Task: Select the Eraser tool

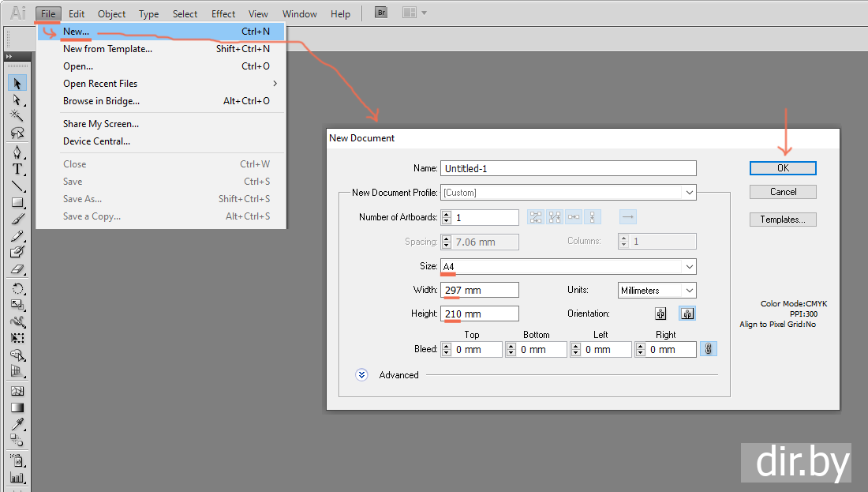Action: pyautogui.click(x=17, y=269)
